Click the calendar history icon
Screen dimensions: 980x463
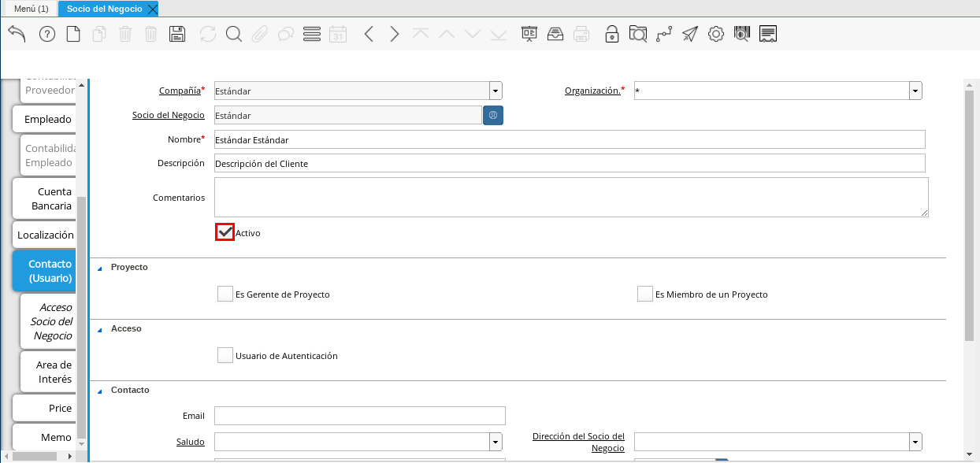(x=338, y=34)
